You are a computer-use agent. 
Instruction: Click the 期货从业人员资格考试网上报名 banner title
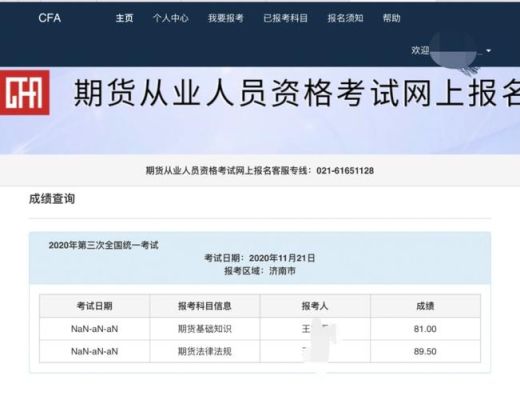point(297,93)
